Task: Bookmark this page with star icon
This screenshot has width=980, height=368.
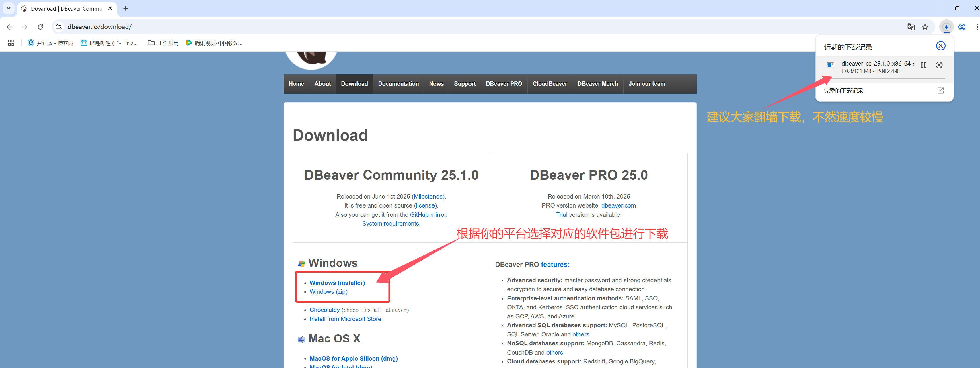Action: (925, 27)
